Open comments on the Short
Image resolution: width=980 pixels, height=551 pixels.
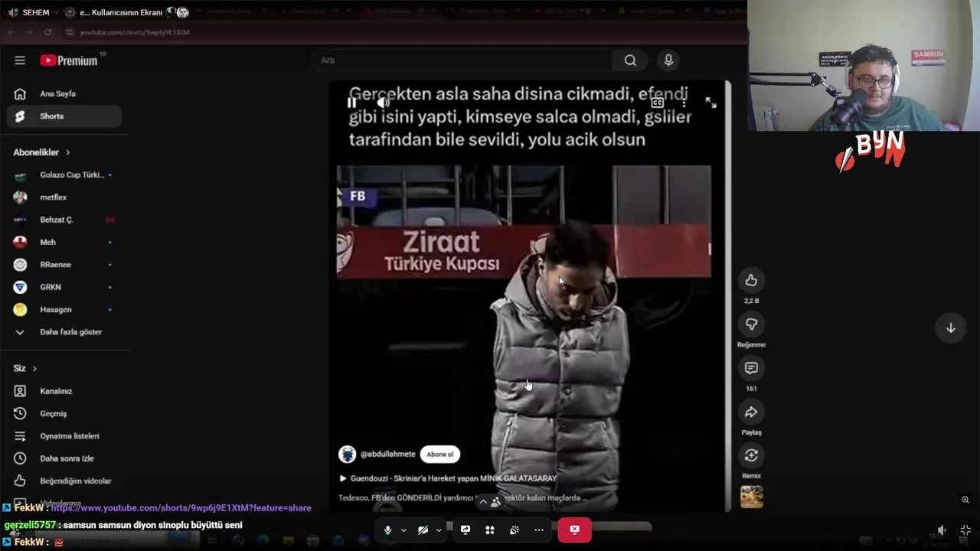coord(751,368)
